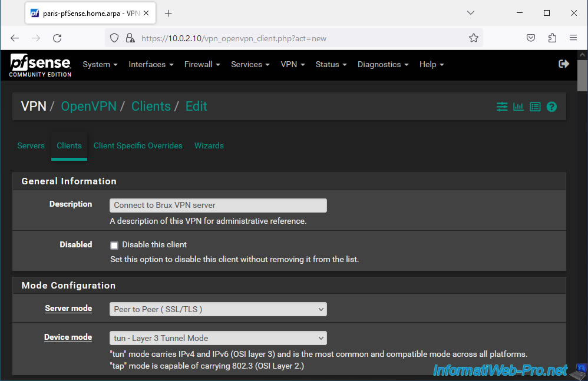Expand the Diagnostics menu
The image size is (588, 381).
pyautogui.click(x=383, y=64)
